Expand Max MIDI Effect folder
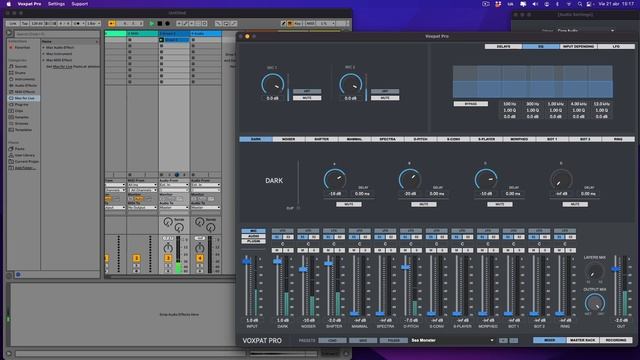Image resolution: width=640 pixels, height=360 pixels. (43, 60)
